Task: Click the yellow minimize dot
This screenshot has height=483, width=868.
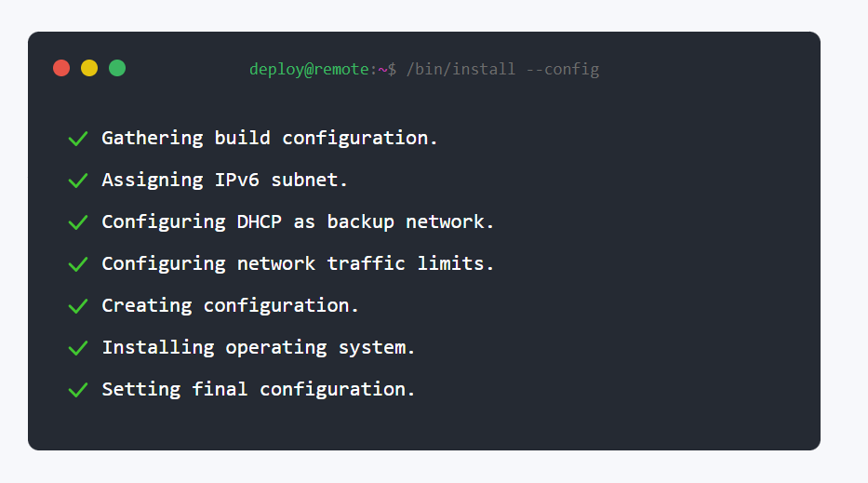Action: (x=89, y=68)
